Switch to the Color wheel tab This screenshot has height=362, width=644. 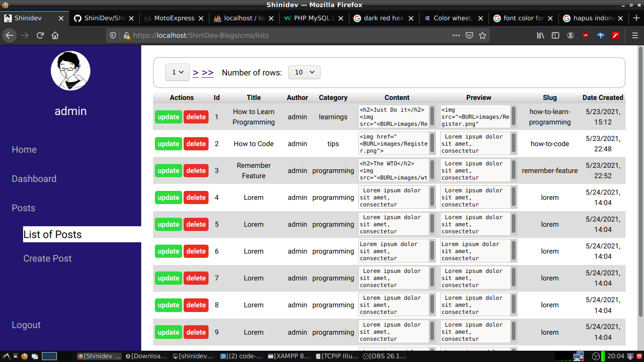pos(454,18)
